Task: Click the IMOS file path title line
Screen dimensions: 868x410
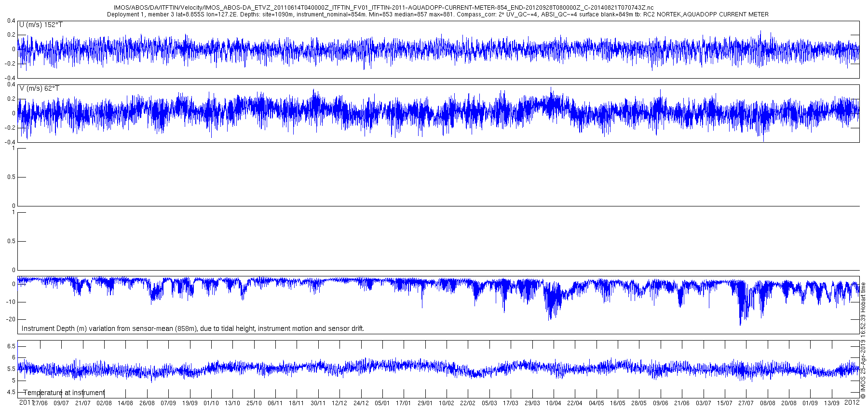Action: (383, 8)
